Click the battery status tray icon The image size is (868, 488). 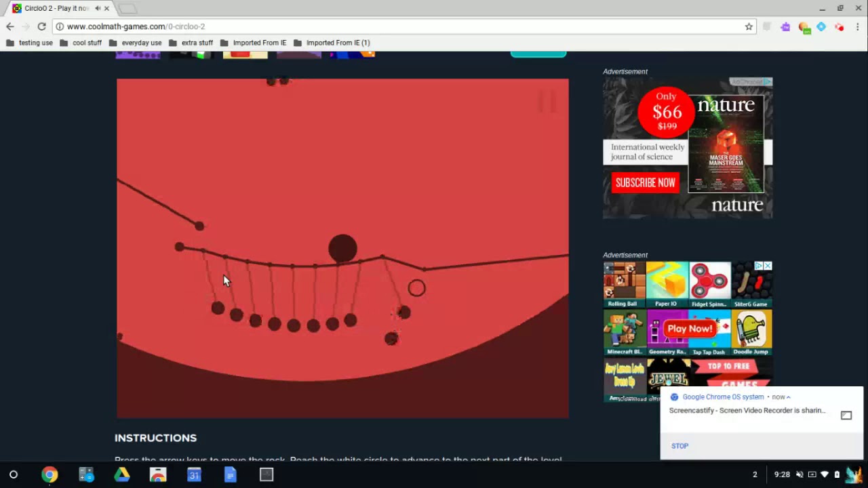[x=837, y=474]
